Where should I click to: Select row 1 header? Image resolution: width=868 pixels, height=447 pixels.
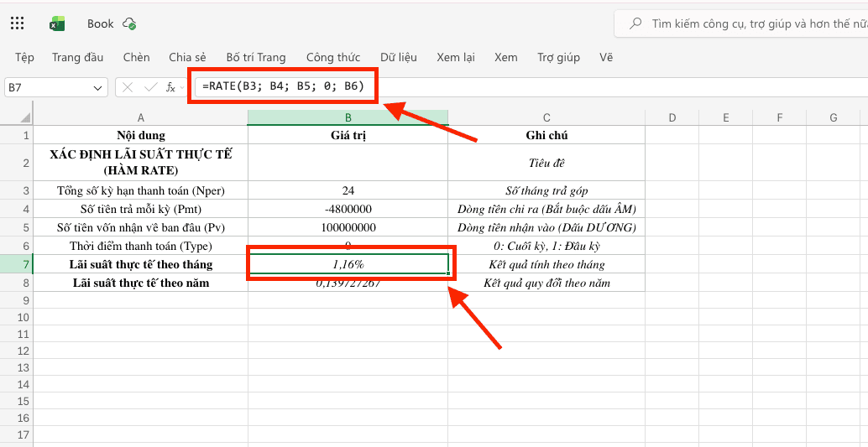point(17,135)
